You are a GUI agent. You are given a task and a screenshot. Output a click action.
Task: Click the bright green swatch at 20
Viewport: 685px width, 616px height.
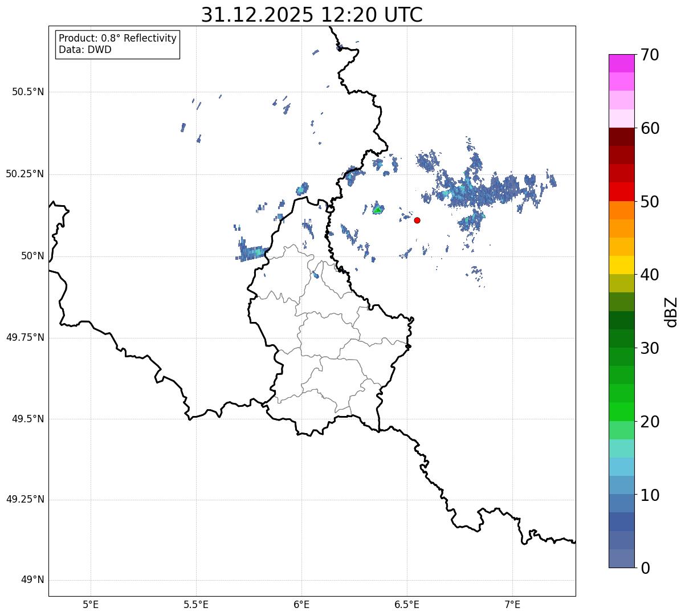click(622, 412)
